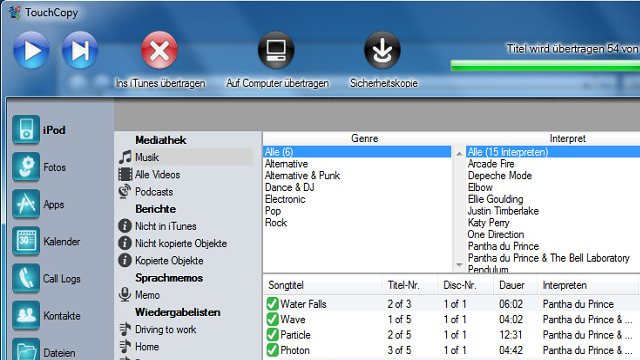Click the blue Play button
The width and height of the screenshot is (640, 360).
[x=31, y=50]
